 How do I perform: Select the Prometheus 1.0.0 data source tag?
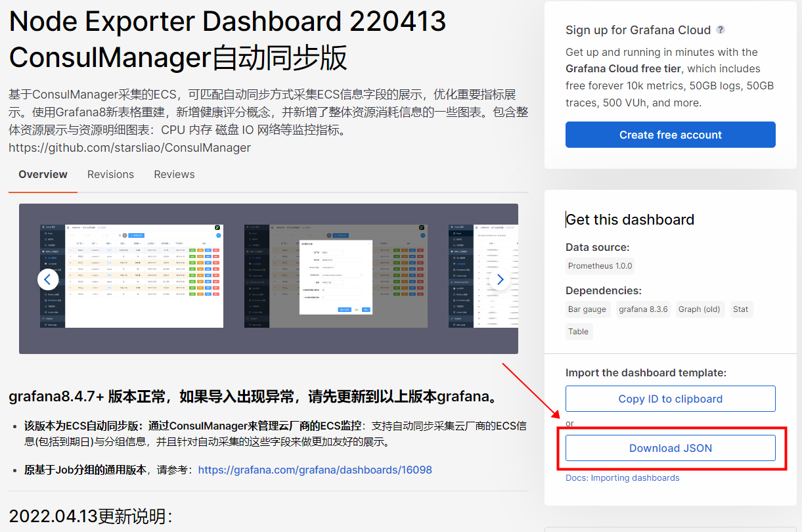(600, 266)
